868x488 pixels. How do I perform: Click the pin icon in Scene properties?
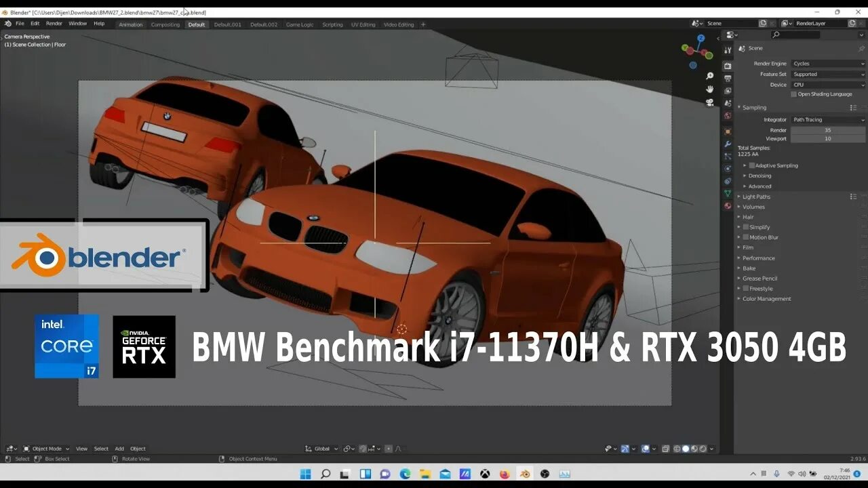(x=861, y=48)
